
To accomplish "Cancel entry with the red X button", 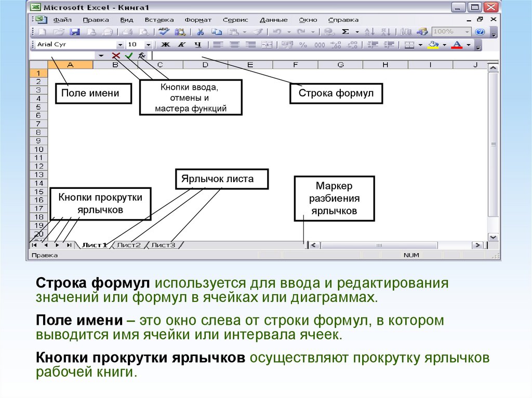I will 116,56.
